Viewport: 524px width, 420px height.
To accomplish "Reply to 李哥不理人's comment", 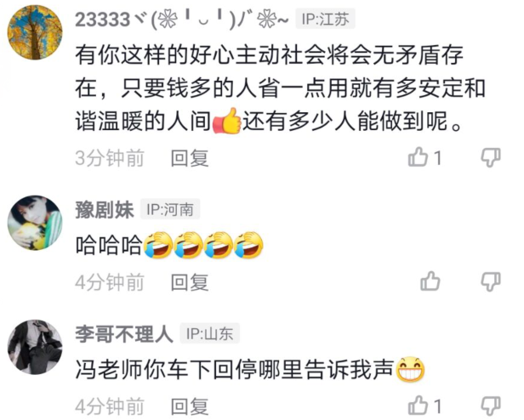I will tap(190, 406).
